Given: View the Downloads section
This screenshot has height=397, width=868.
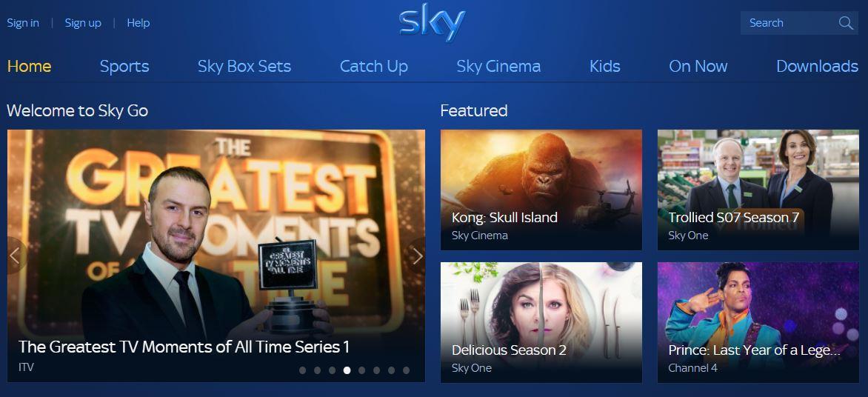Looking at the screenshot, I should (817, 67).
